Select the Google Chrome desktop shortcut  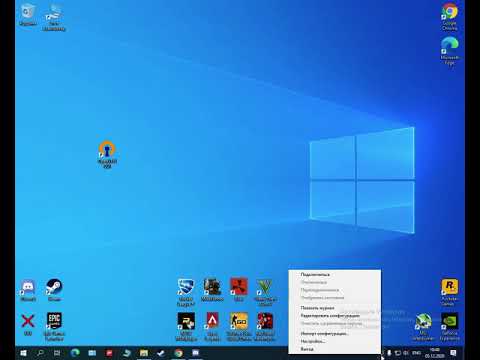(449, 17)
